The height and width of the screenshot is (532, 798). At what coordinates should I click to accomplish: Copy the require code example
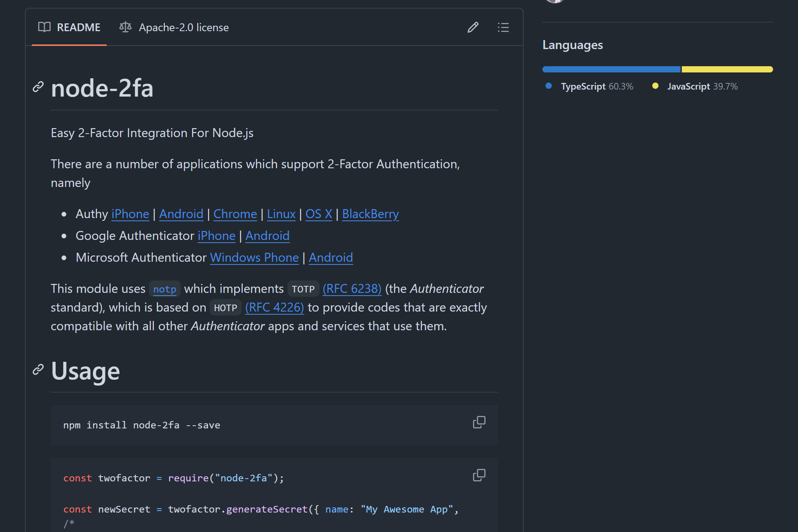pyautogui.click(x=478, y=475)
